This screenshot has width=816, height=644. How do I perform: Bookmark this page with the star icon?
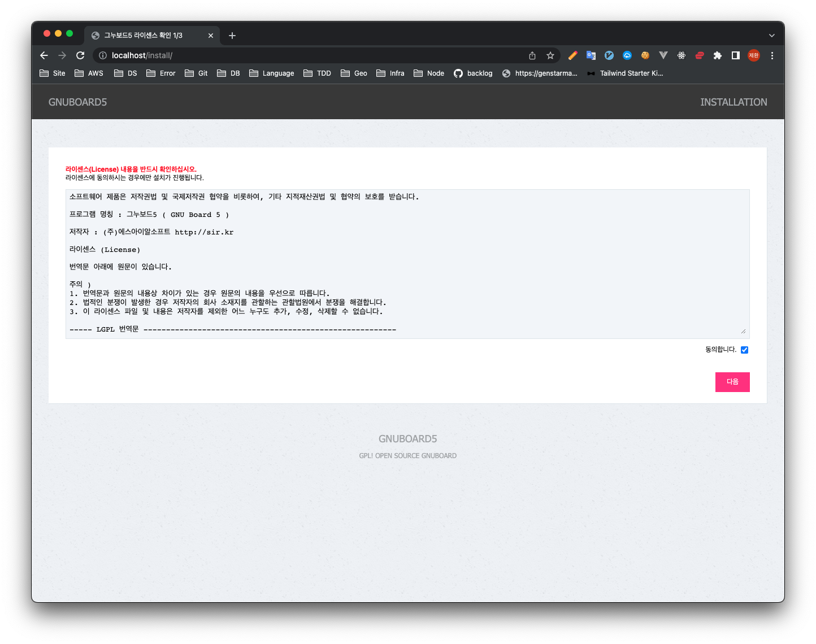(x=550, y=55)
